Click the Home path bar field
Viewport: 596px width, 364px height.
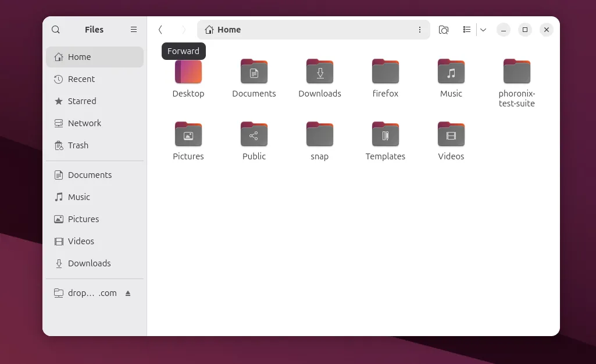[x=308, y=30]
